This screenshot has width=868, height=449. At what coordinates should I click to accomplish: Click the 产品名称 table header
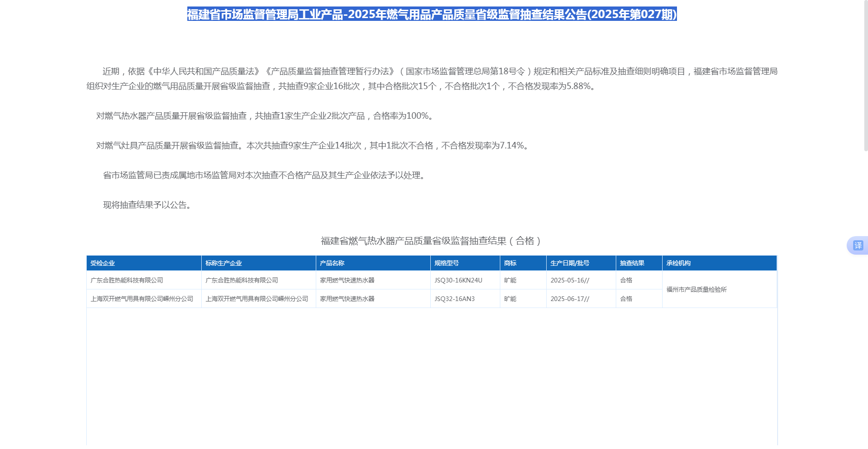332,263
